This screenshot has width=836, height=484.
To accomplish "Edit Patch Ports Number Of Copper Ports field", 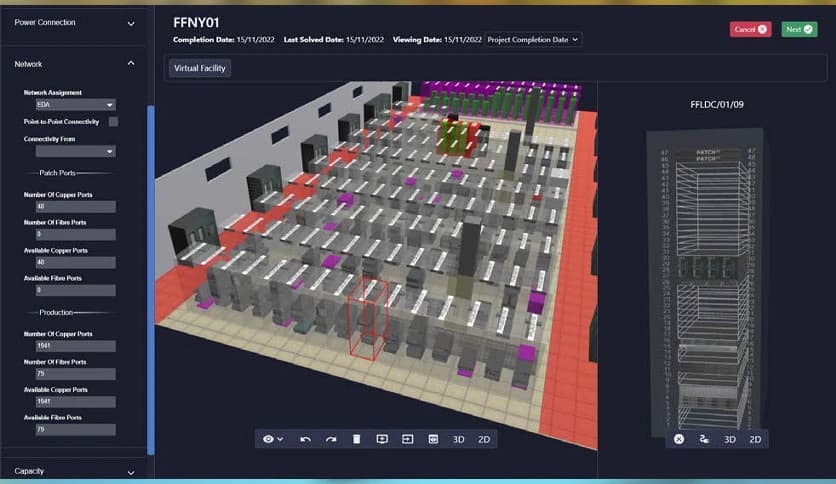I will click(75, 206).
